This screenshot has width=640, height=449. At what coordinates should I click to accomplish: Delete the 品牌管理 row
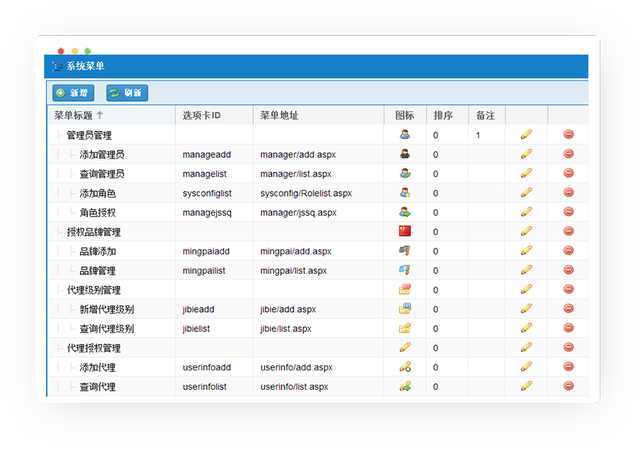(x=568, y=270)
